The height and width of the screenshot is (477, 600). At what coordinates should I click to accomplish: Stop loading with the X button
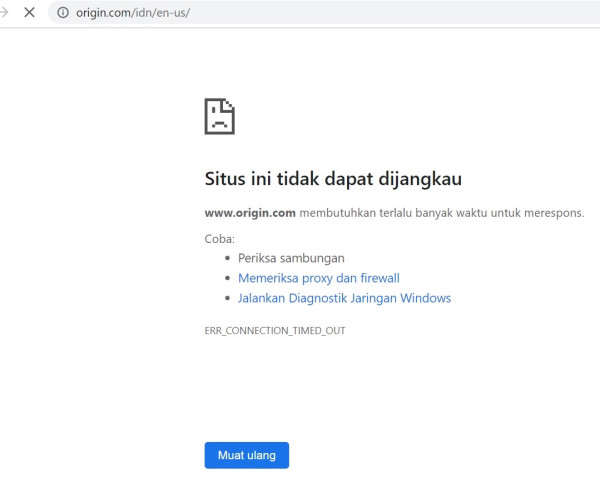point(29,12)
